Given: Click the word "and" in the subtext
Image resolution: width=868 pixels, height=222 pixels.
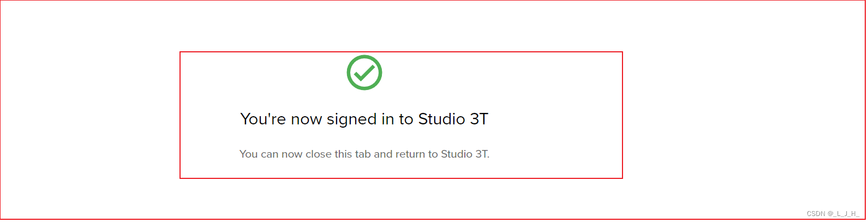Looking at the screenshot, I should pyautogui.click(x=383, y=154).
